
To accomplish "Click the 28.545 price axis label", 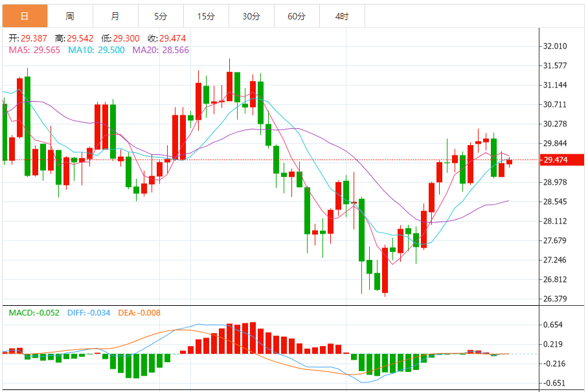I will pos(555,202).
